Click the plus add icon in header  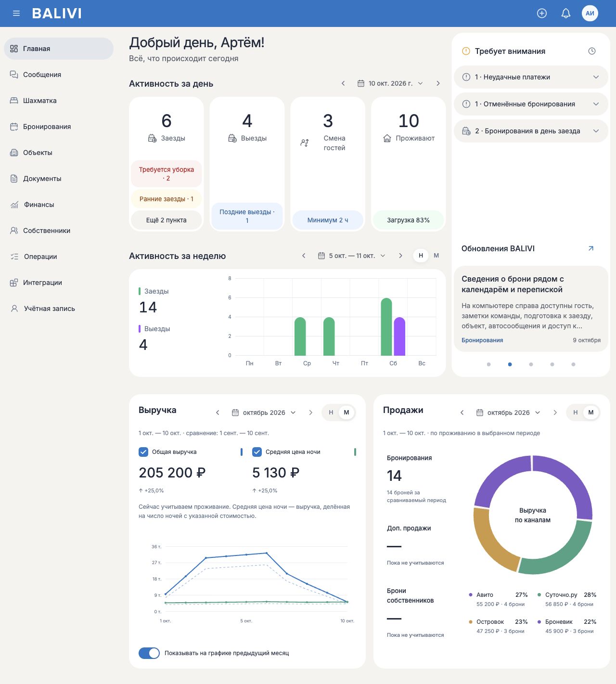[x=542, y=13]
